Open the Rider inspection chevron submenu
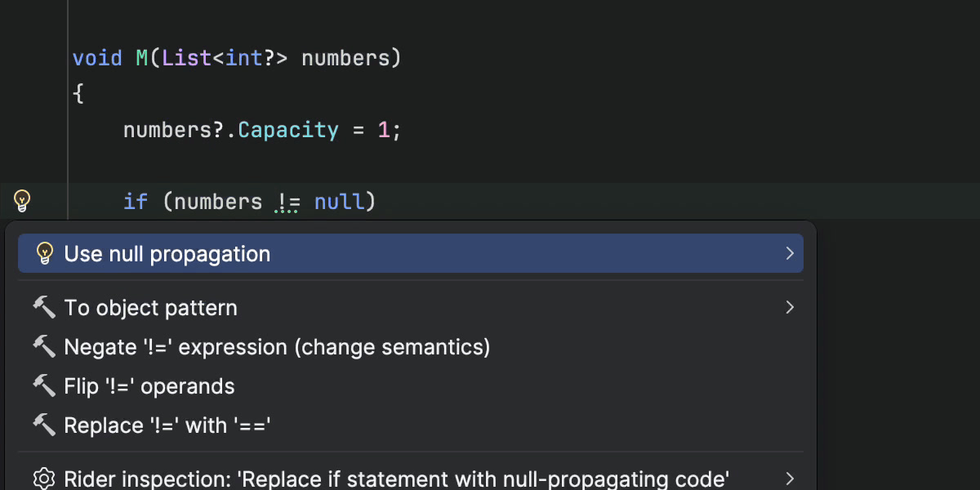 [789, 479]
